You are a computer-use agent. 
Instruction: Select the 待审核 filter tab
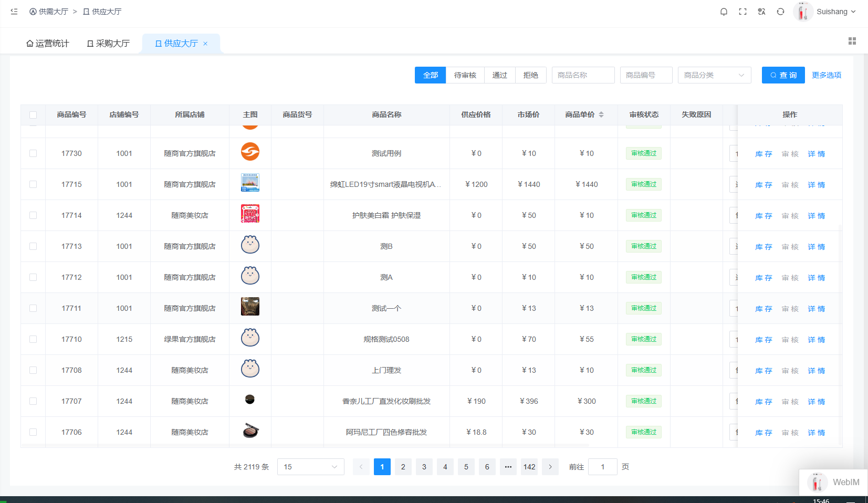pyautogui.click(x=465, y=75)
